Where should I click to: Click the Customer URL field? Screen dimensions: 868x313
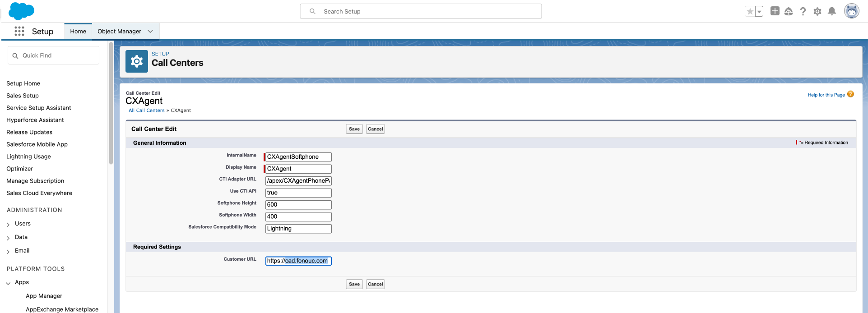[x=298, y=261]
